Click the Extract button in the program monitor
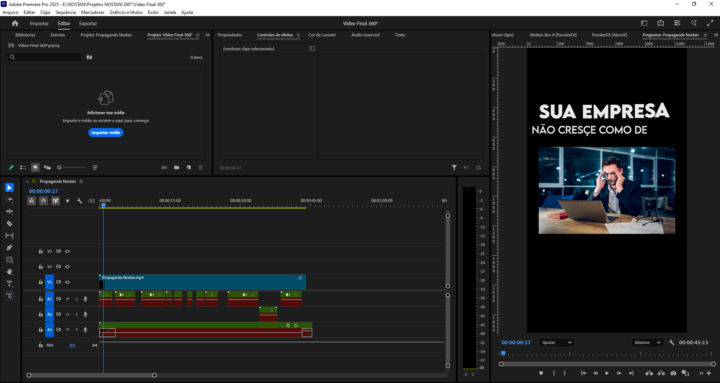The height and width of the screenshot is (383, 720). click(x=661, y=373)
